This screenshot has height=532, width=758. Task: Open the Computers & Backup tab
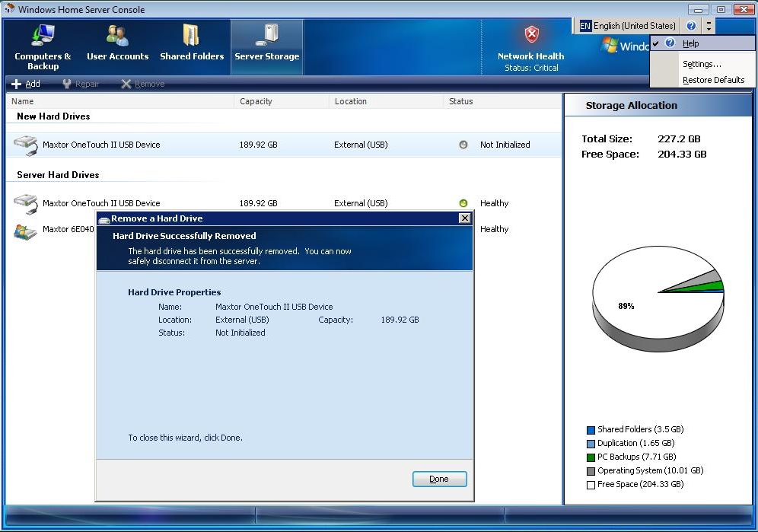coord(43,47)
